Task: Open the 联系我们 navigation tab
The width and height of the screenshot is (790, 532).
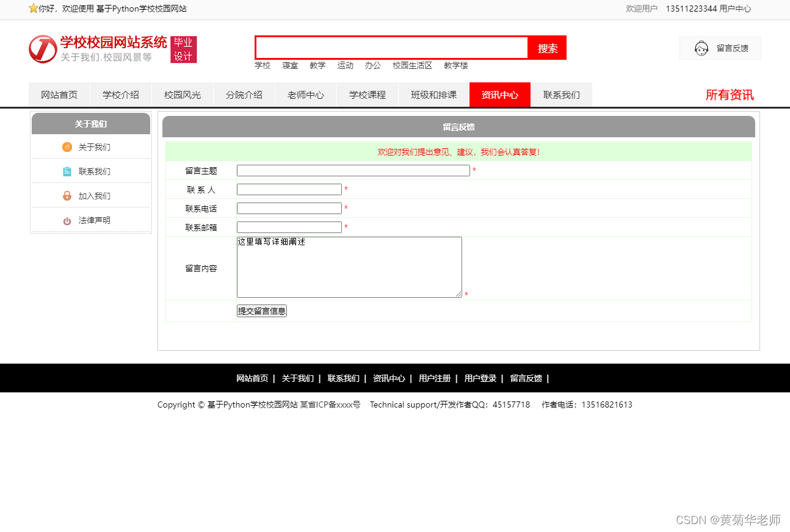Action: point(562,95)
